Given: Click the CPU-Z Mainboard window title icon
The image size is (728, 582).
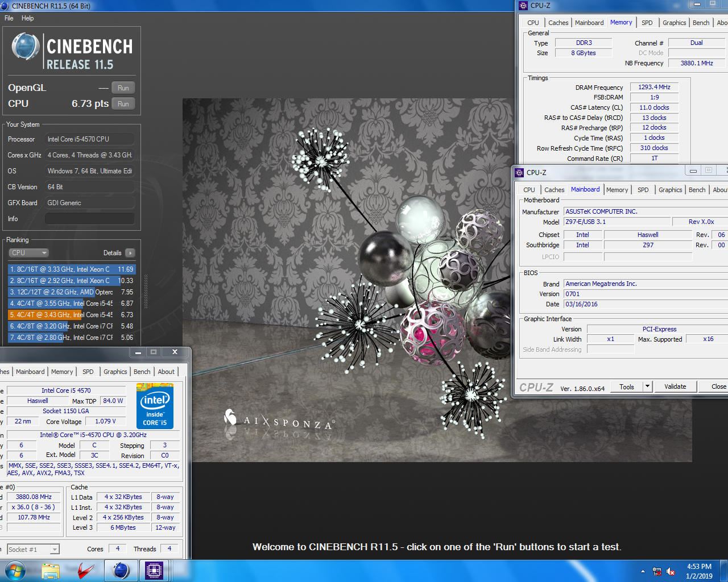Looking at the screenshot, I should [x=519, y=172].
